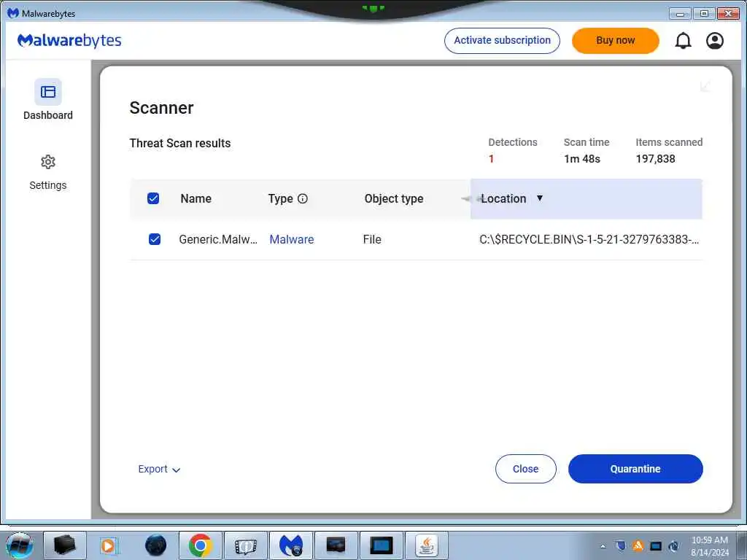Open the dark globe taskbar icon

155,545
